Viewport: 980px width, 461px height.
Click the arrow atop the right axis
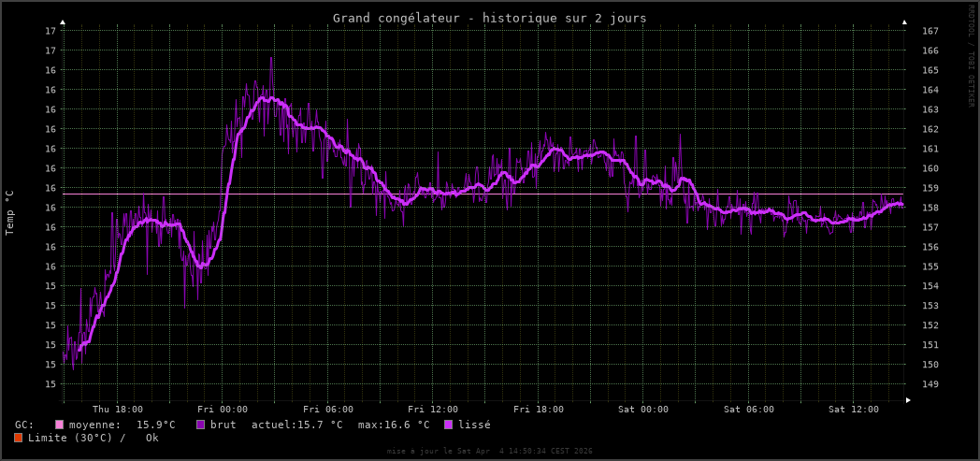[904, 21]
